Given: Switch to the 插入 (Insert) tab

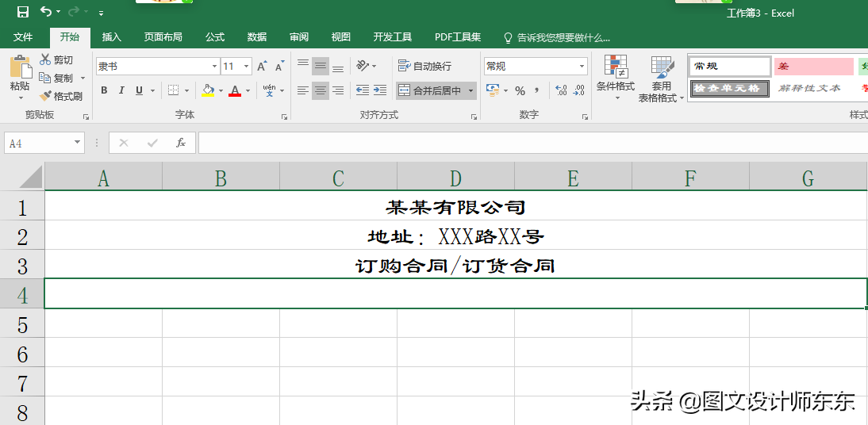Looking at the screenshot, I should pyautogui.click(x=111, y=37).
